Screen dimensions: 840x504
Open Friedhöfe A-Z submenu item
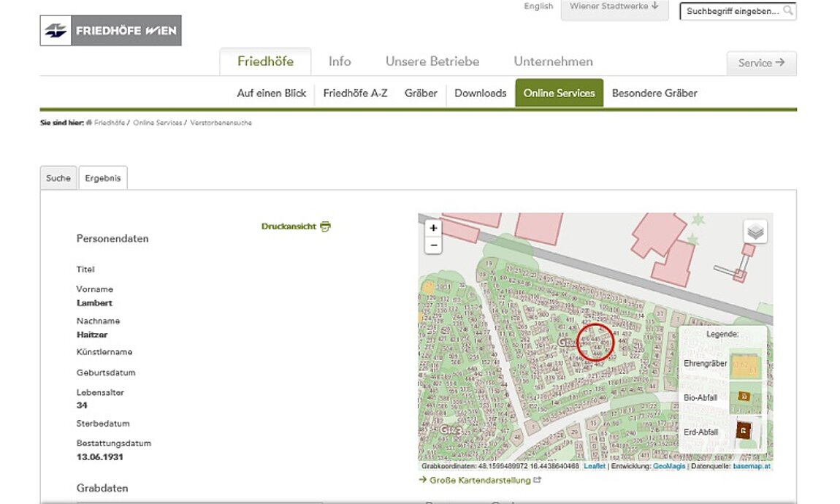click(355, 93)
